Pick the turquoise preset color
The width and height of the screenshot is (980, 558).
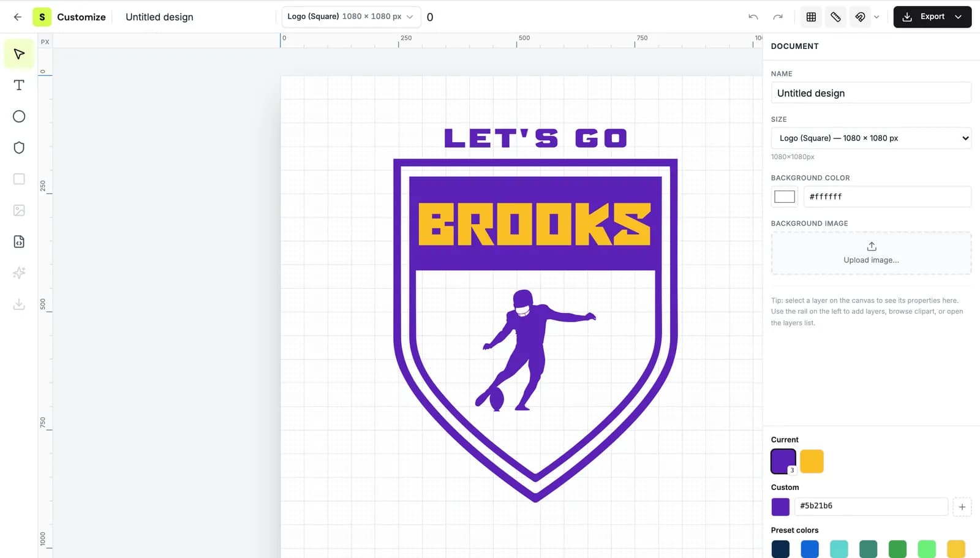[839, 549]
